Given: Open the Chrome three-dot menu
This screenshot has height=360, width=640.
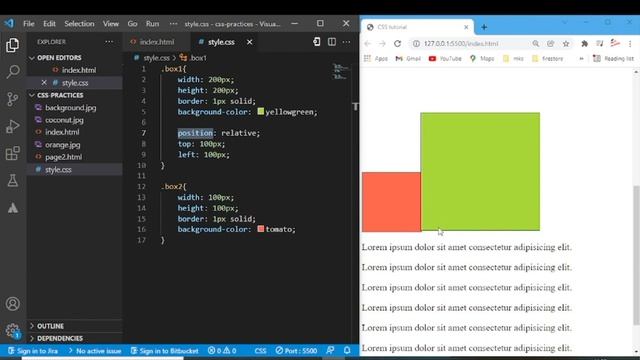Looking at the screenshot, I should (630, 44).
